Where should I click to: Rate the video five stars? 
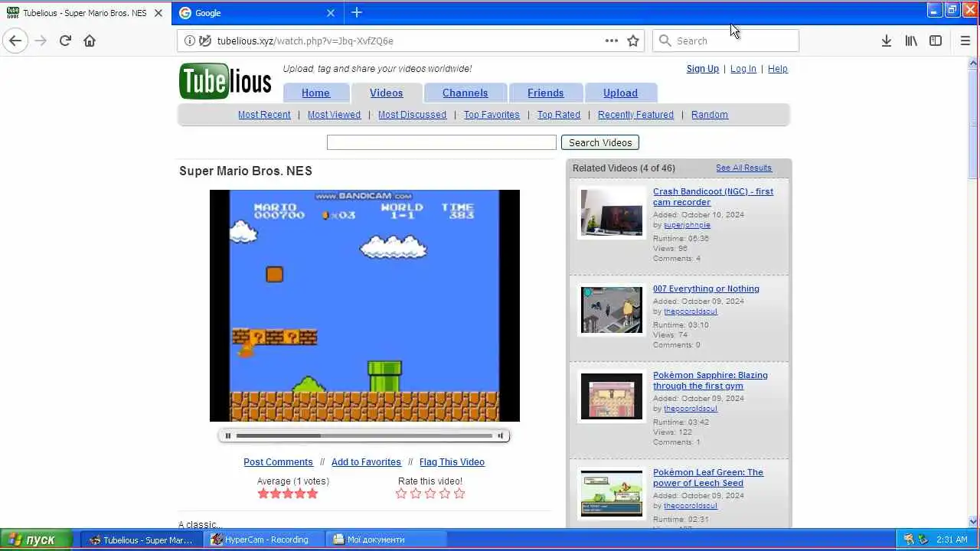(x=459, y=494)
